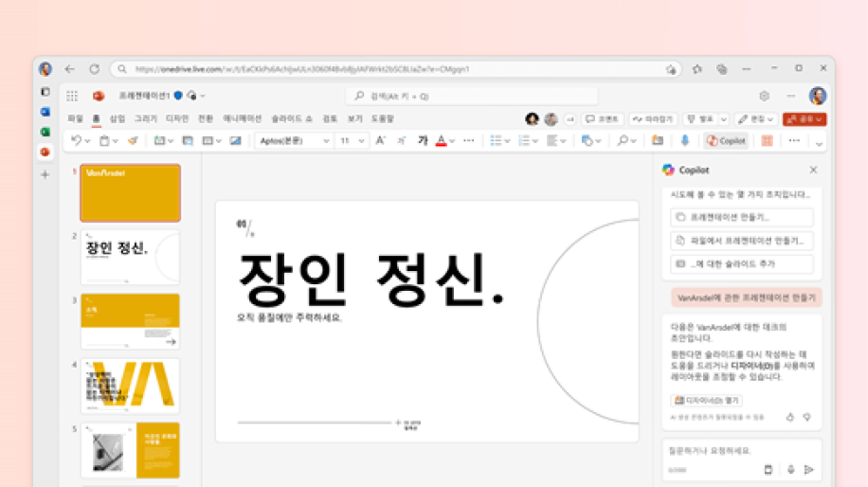Screen dimensions: 868x487
Task: Click the new slide icon
Action: [x=159, y=140]
